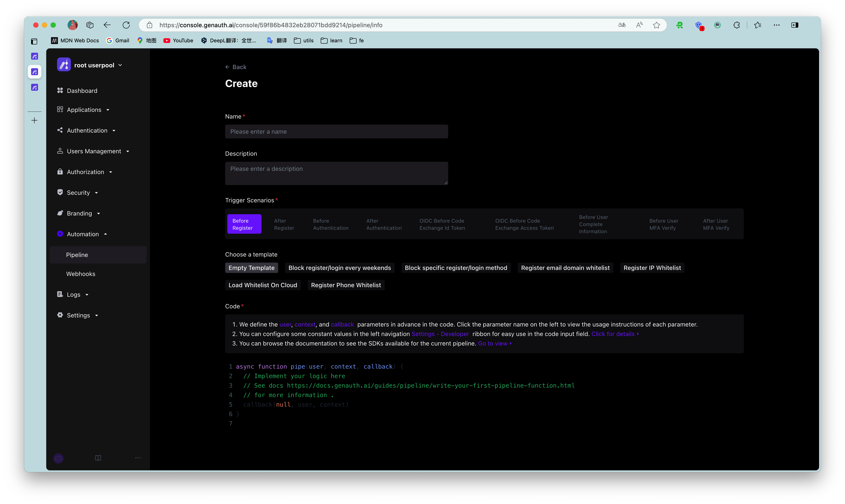Select Before Authentication trigger scenario
Viewport: 845px width, 504px height.
coord(330,224)
